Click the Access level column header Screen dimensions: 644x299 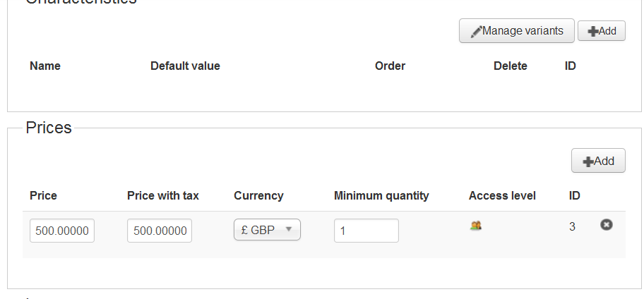[x=502, y=195]
